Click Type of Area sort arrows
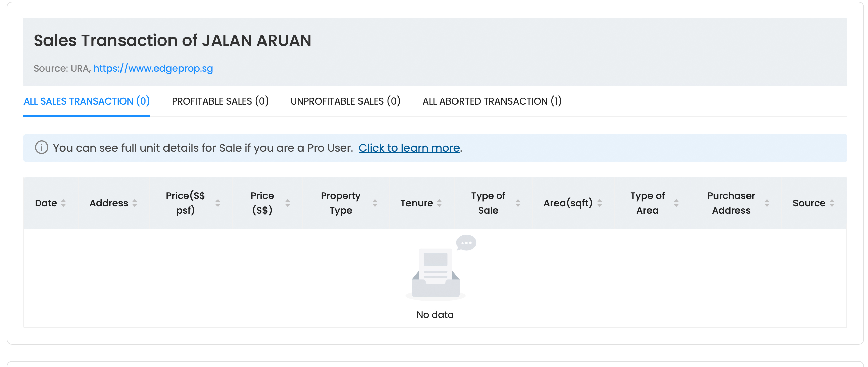 tap(676, 203)
